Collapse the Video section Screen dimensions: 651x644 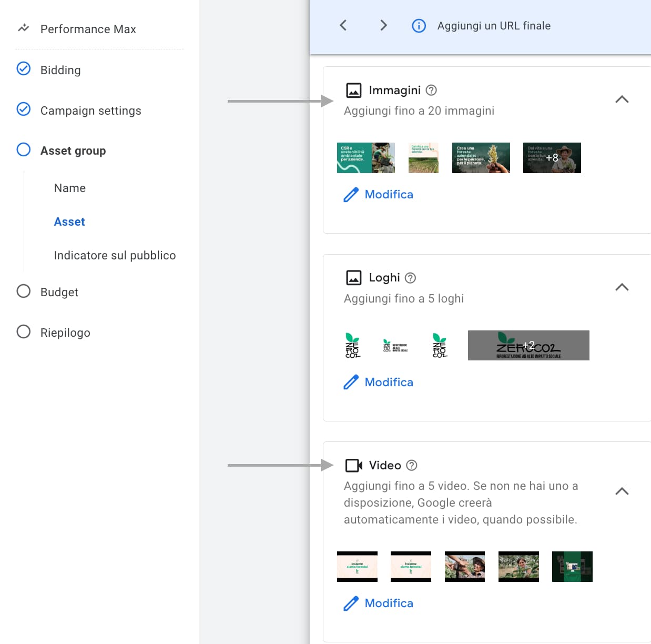tap(622, 491)
